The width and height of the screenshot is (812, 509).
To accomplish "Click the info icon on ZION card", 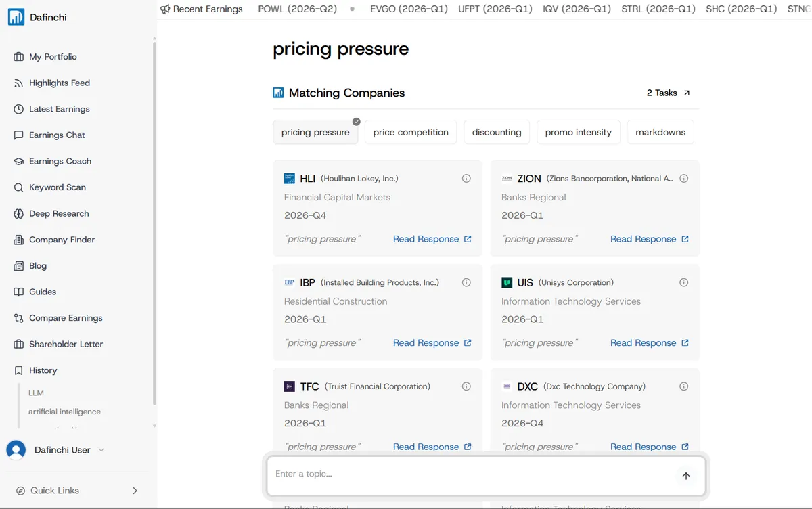I will pyautogui.click(x=683, y=179).
